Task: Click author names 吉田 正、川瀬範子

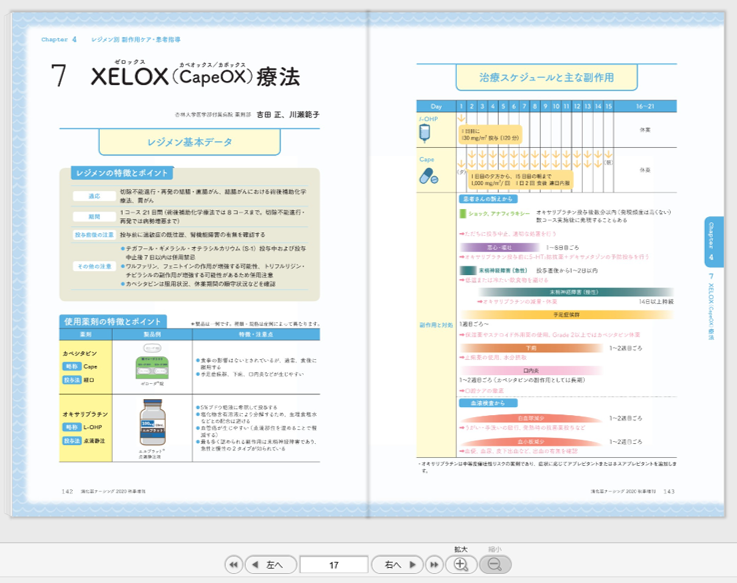Action: (288, 114)
